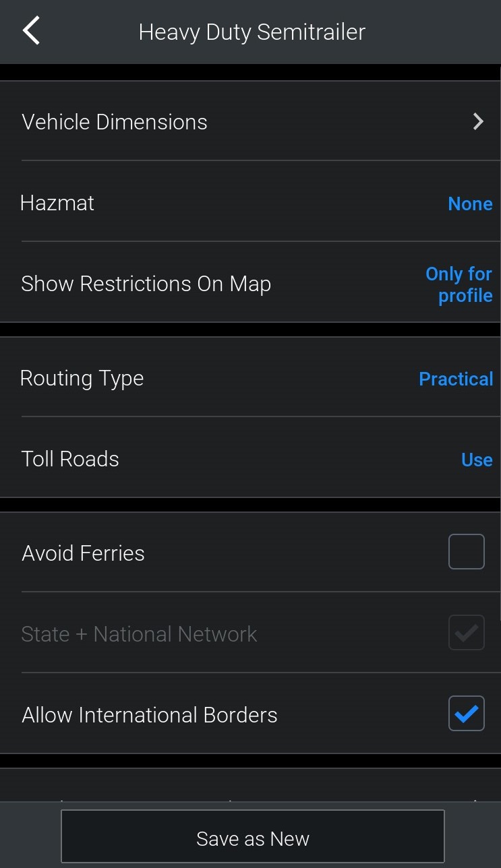
Task: Tap the back arrow in header
Action: coord(32,32)
